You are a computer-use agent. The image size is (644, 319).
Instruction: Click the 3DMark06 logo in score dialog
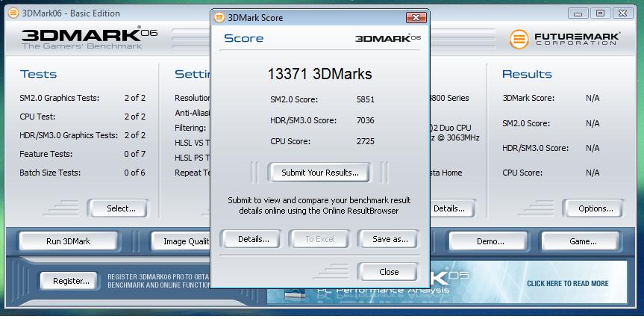click(x=388, y=38)
